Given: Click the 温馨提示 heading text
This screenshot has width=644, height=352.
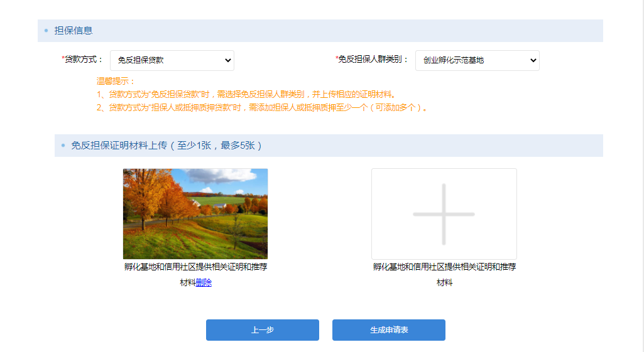Looking at the screenshot, I should point(116,81).
